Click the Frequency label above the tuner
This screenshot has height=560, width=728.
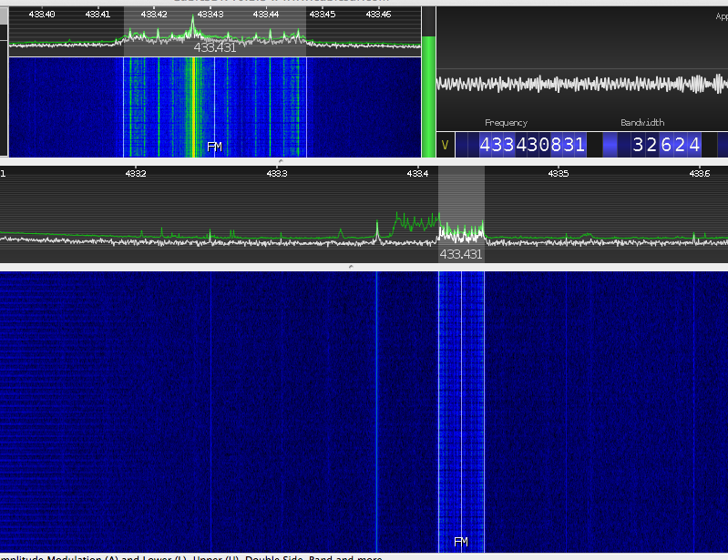pos(506,123)
